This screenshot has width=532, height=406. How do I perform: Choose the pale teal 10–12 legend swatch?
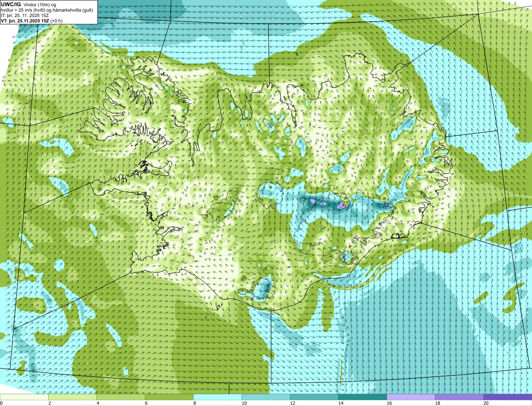[x=266, y=397]
